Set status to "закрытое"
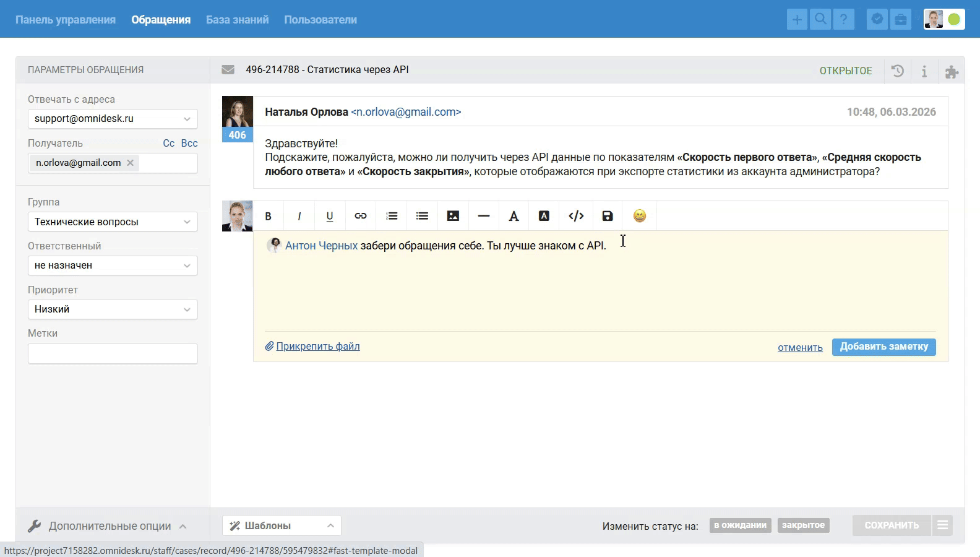Screen dimensions: 980x557 [x=803, y=525]
